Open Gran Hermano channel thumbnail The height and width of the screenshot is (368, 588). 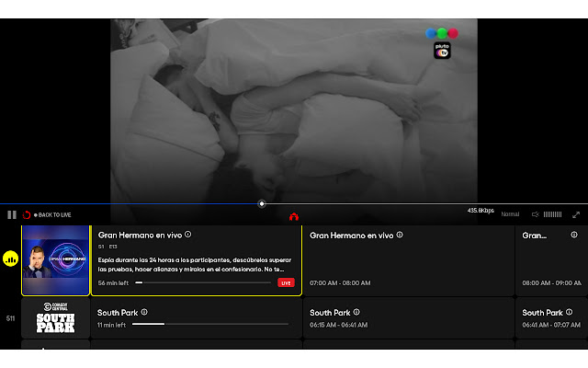click(55, 260)
